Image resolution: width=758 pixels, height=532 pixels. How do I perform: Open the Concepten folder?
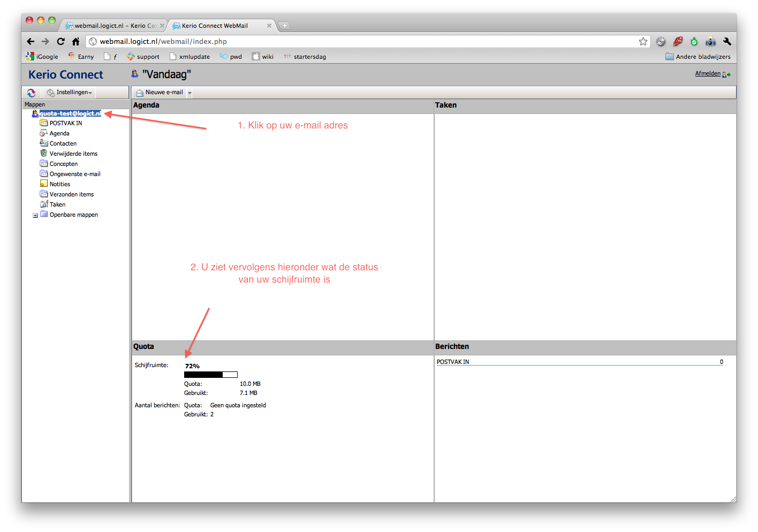point(64,164)
